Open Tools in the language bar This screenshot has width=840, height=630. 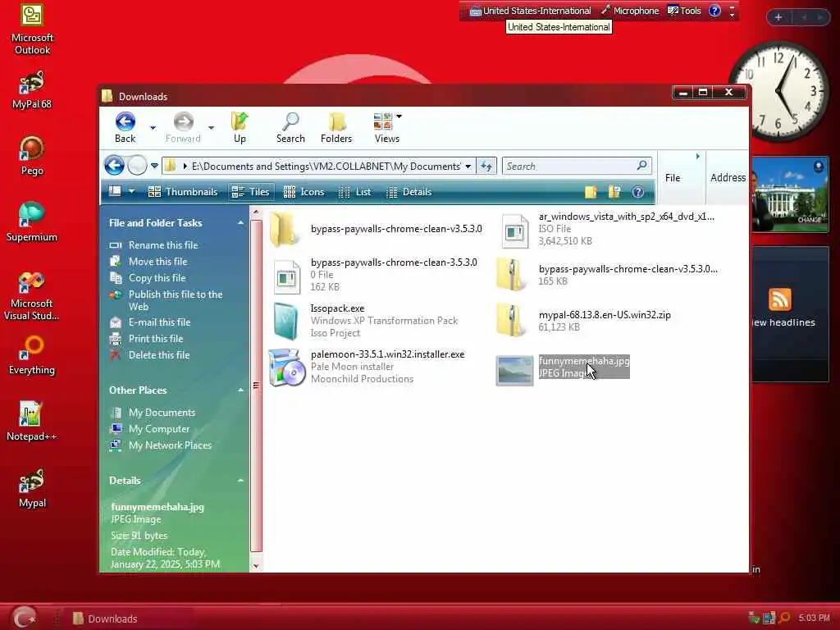click(x=684, y=11)
